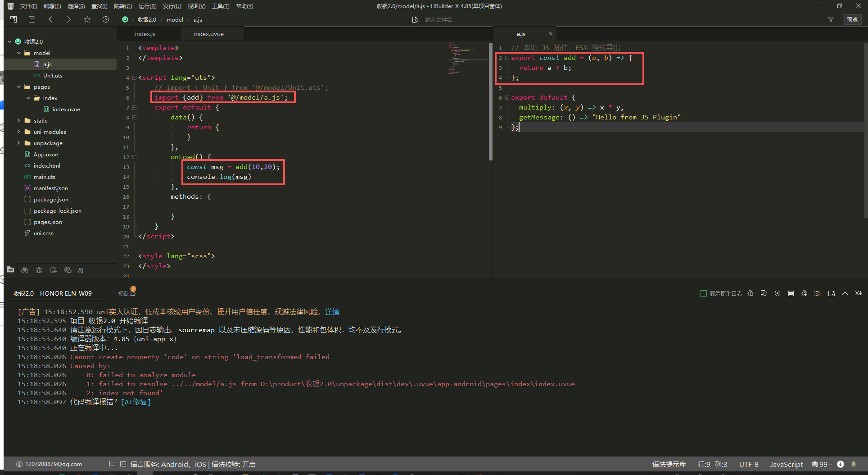Stop the running console with square icon

pyautogui.click(x=791, y=293)
